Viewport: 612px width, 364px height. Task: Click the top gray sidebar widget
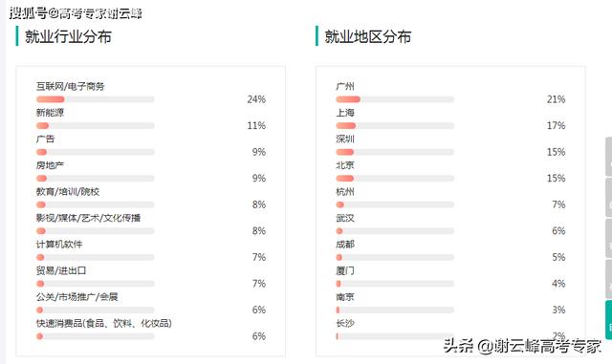pyautogui.click(x=608, y=157)
